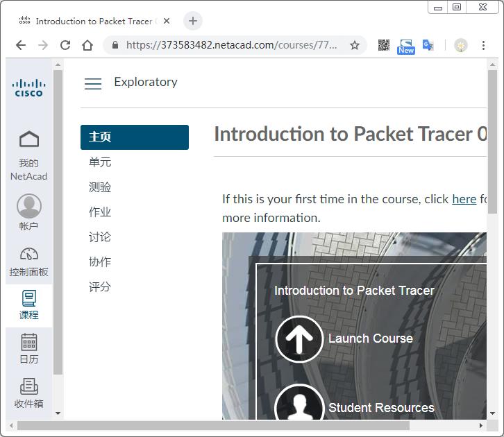504x437 pixels.
Task: Click the Cisco logo in sidebar
Action: (28, 87)
